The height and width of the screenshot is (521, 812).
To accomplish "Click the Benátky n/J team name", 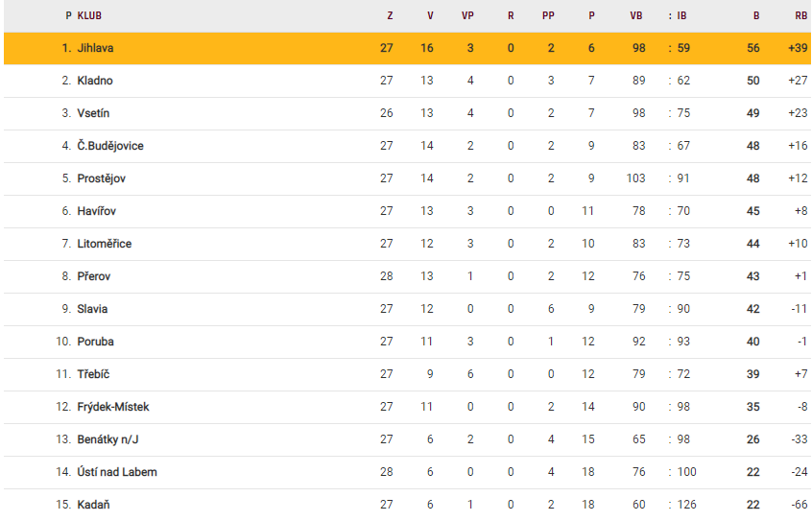I will pyautogui.click(x=107, y=439).
